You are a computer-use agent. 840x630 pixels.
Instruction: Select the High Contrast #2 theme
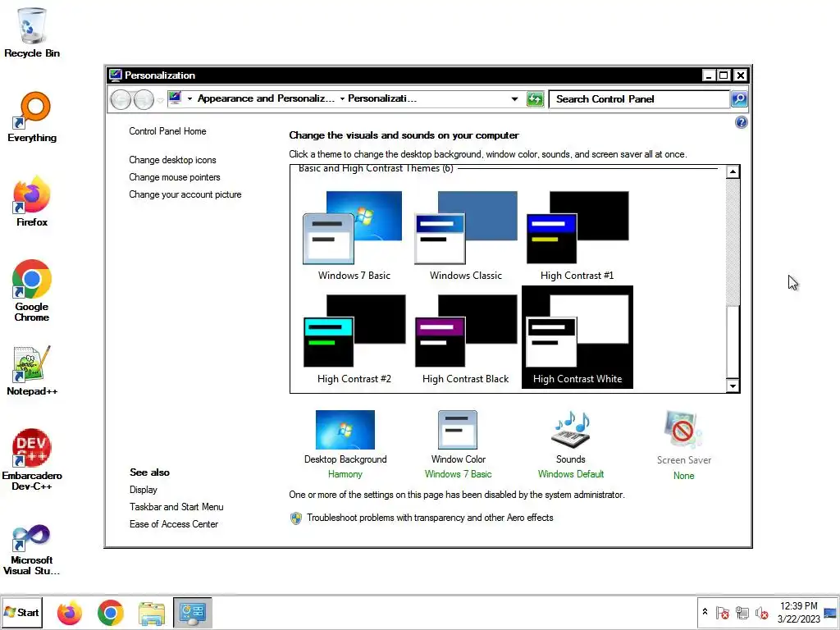click(354, 339)
